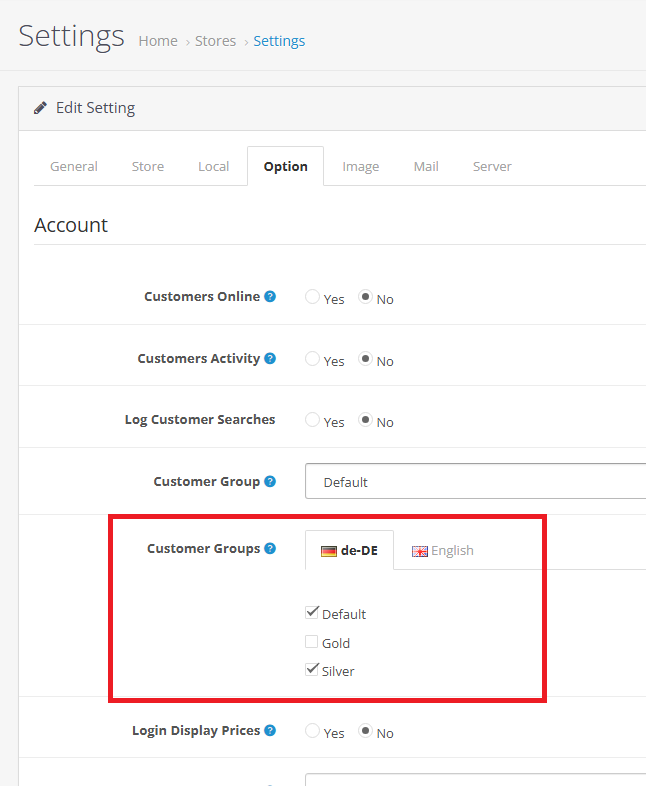Select Yes for Log Customer Searches
646x786 pixels.
point(313,421)
